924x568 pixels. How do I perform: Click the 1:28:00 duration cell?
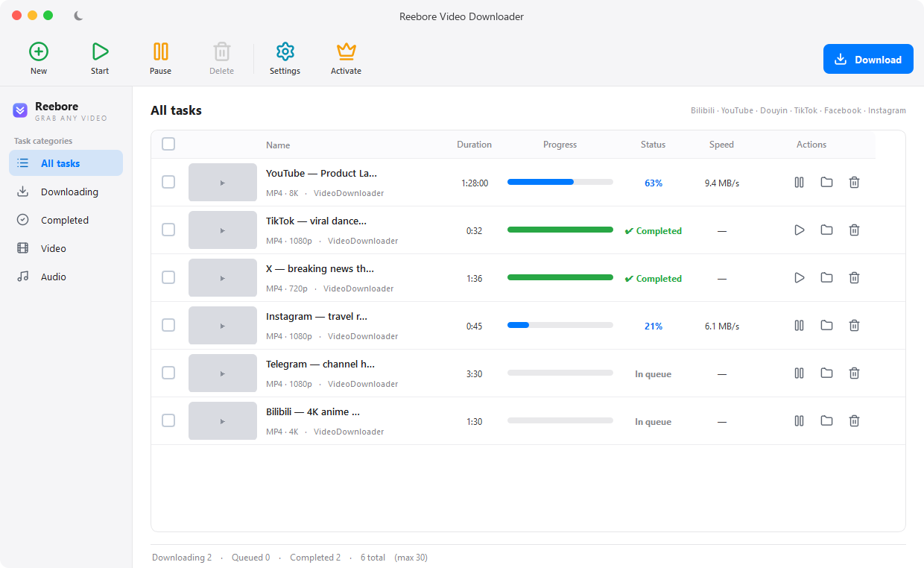[x=475, y=183]
